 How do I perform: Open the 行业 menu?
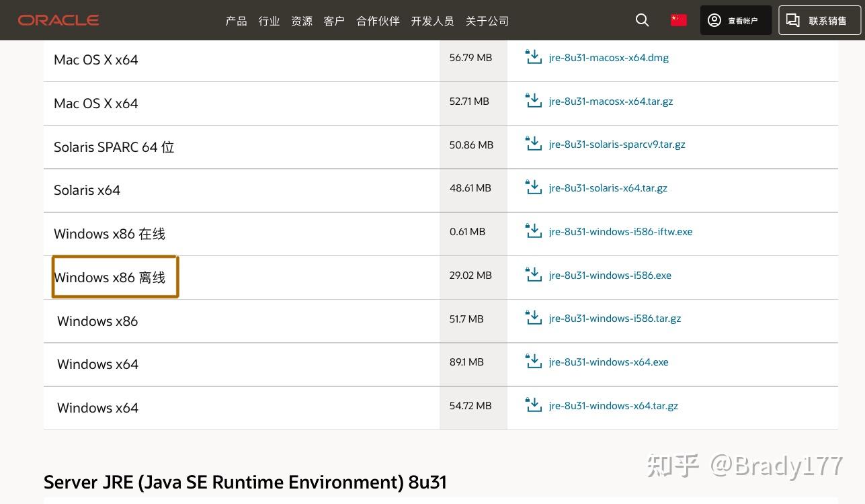(x=269, y=21)
